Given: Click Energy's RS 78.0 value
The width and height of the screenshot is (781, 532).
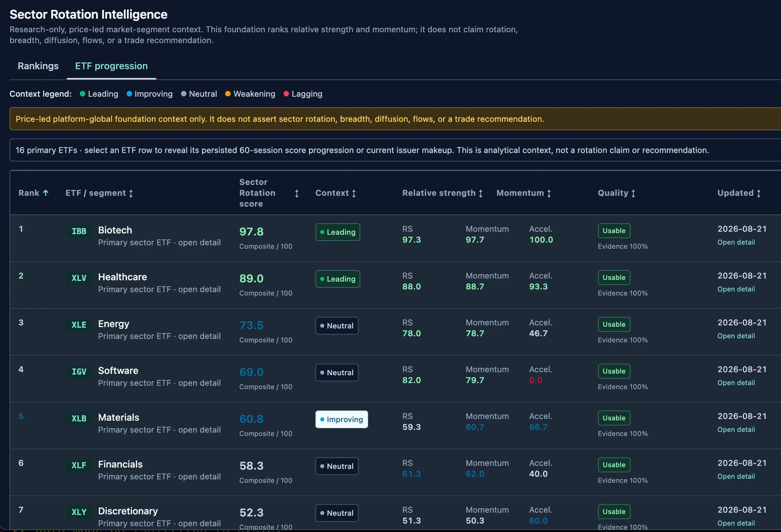Looking at the screenshot, I should [412, 334].
